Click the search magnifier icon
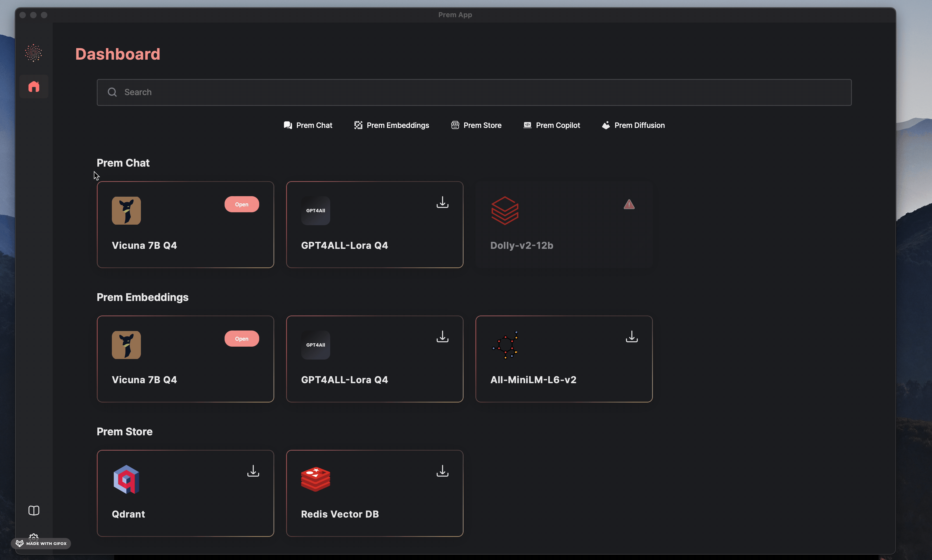 click(x=112, y=92)
